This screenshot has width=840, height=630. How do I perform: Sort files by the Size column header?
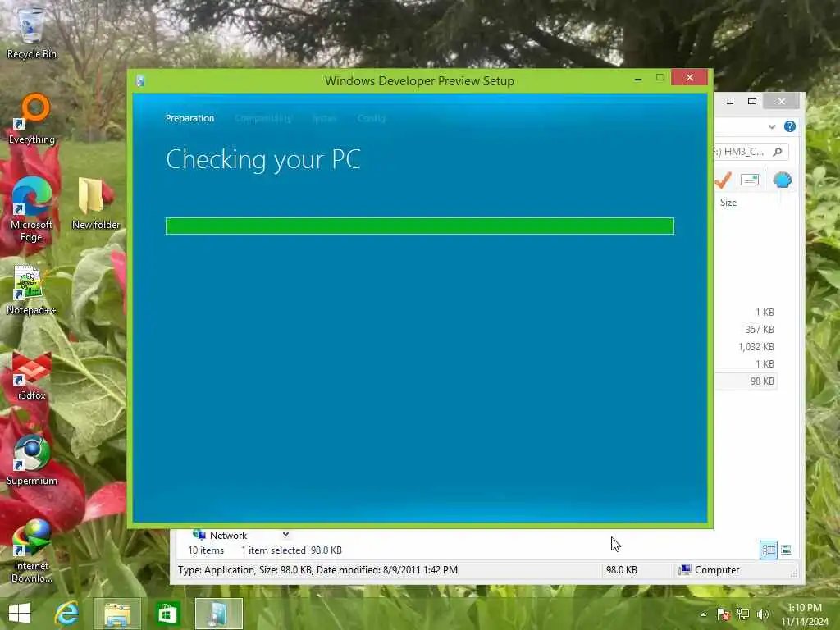tap(728, 203)
